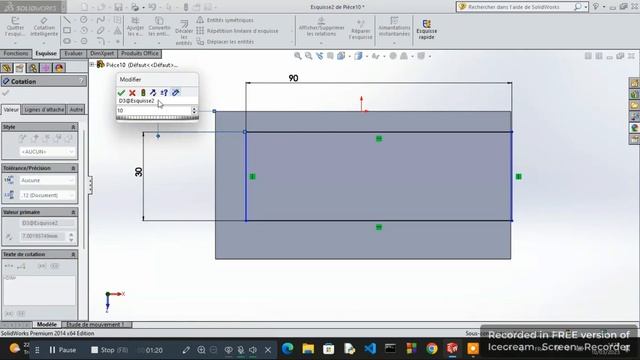The image size is (640, 360).
Task: Click Convertir les entités tool
Action: (159, 27)
